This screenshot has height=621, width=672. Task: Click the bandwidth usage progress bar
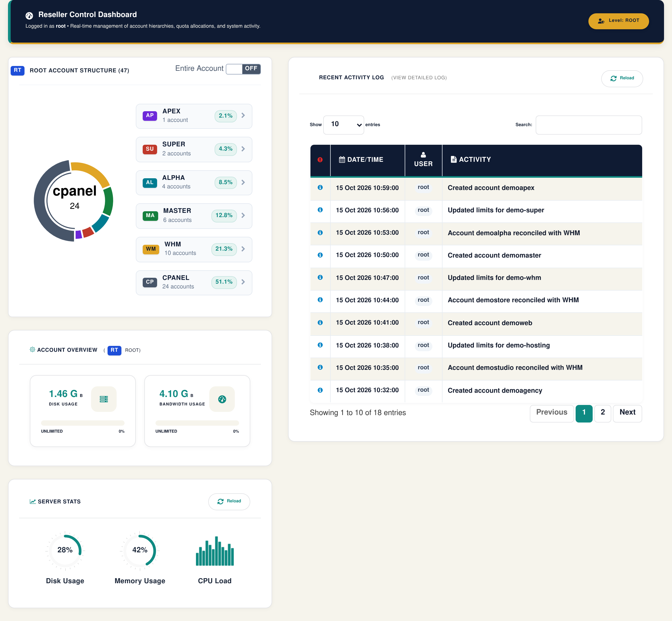pos(197,423)
